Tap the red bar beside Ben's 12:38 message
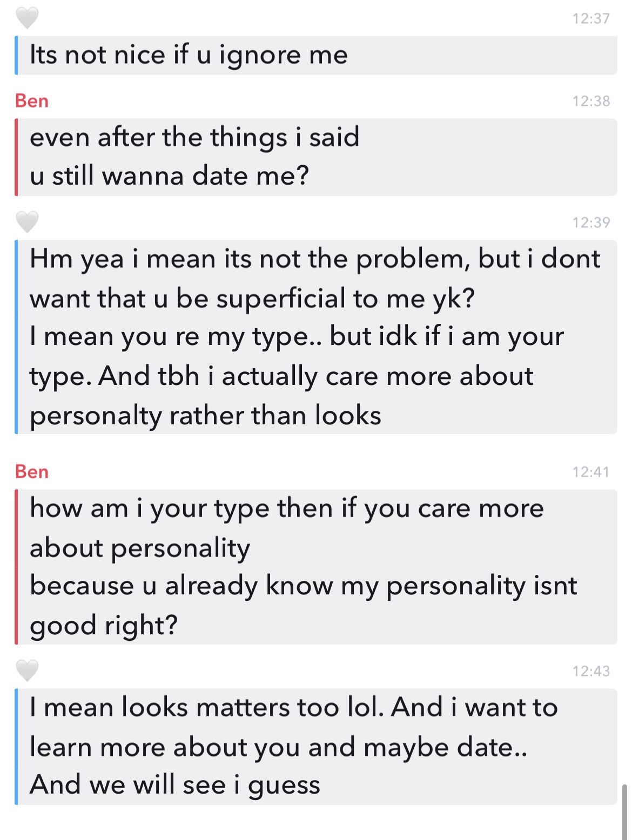This screenshot has height=840, width=632. pos(16,157)
